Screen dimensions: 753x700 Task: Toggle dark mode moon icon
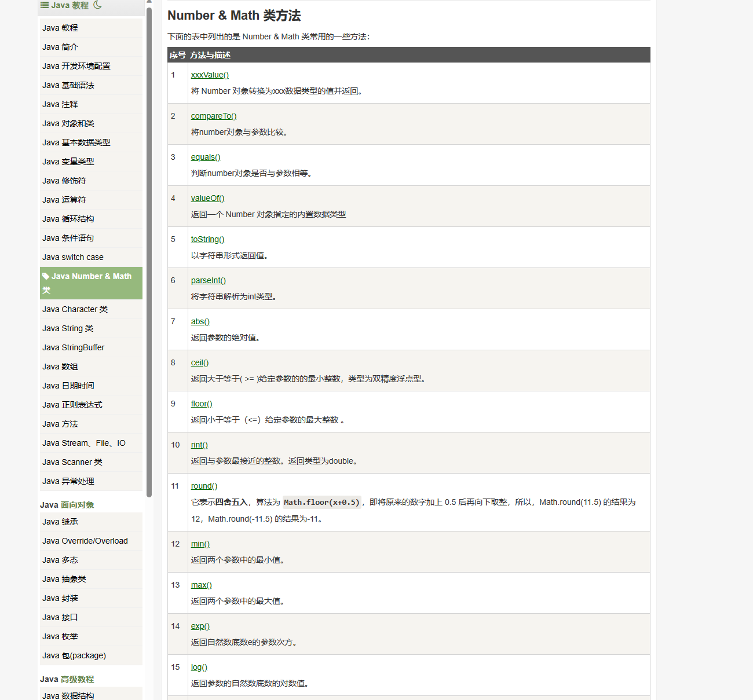coord(97,5)
